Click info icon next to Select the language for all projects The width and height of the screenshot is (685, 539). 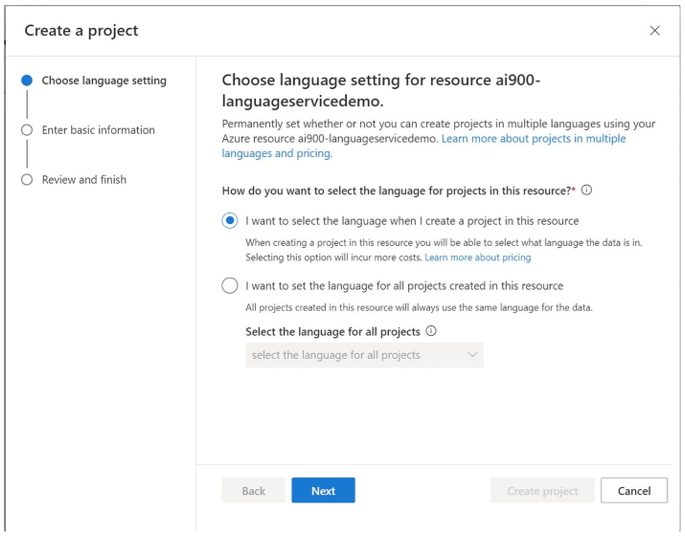pyautogui.click(x=431, y=331)
